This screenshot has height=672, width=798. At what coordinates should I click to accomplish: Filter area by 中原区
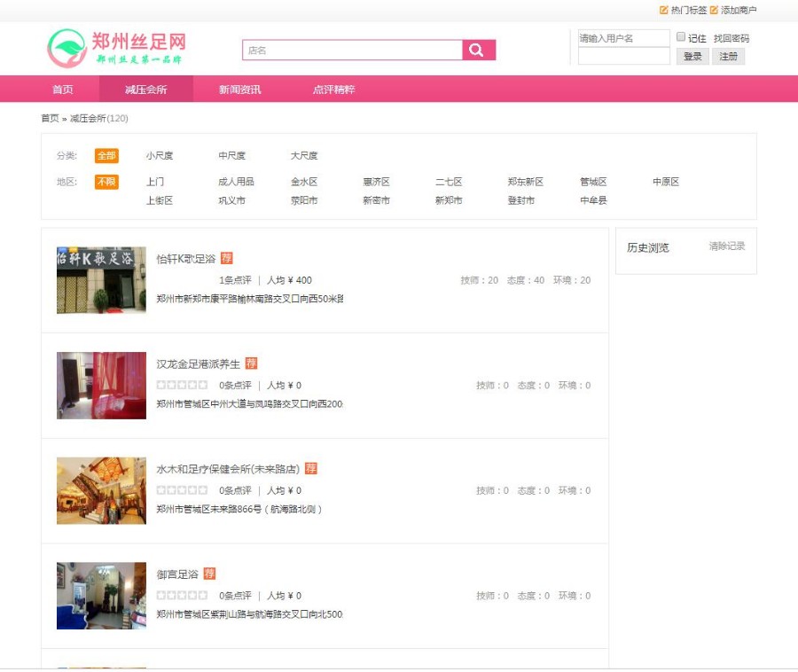pos(666,182)
